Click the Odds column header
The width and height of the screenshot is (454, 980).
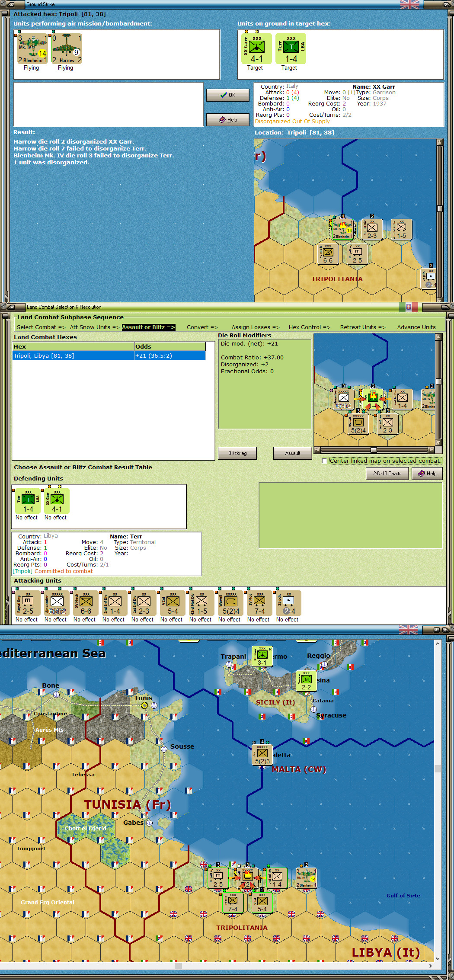pos(169,346)
